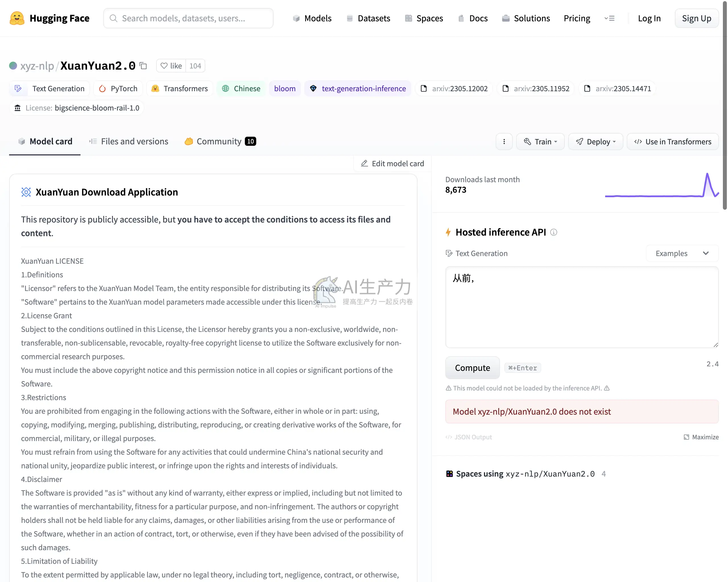Go to Models in top navigation
The image size is (728, 582).
pyautogui.click(x=312, y=18)
